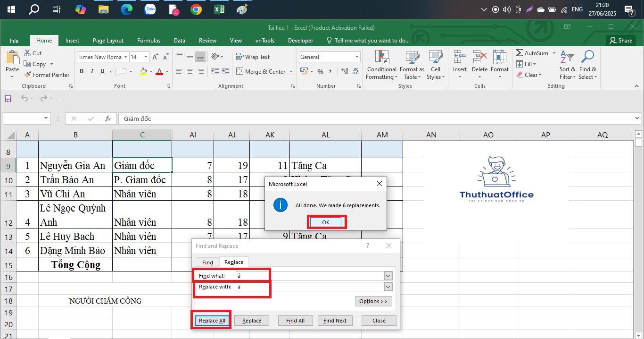Decrease cell indent

pyautogui.click(x=215, y=71)
